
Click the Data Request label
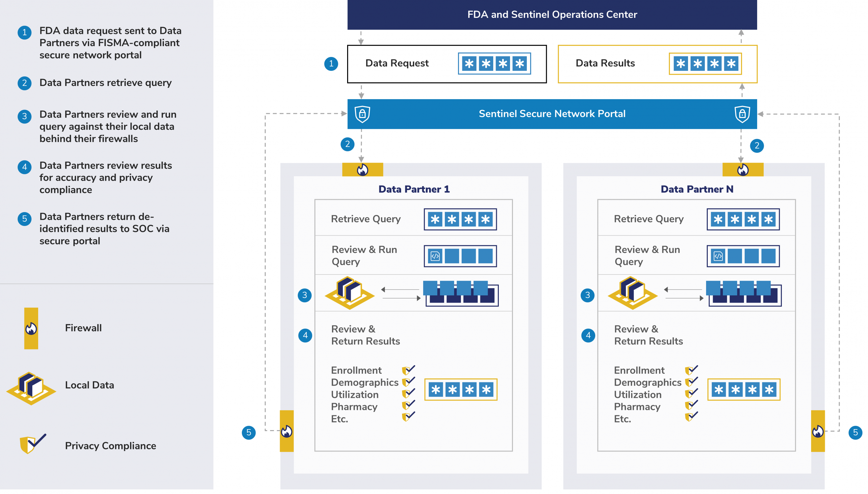397,63
